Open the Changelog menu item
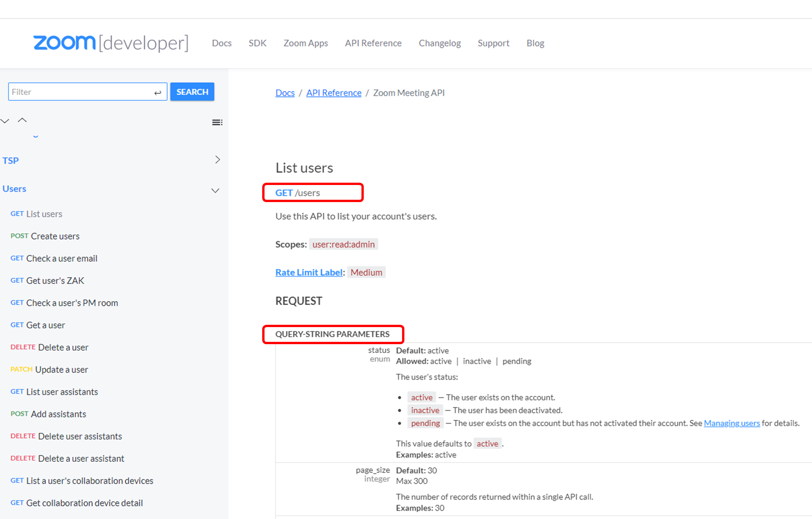 [x=439, y=43]
